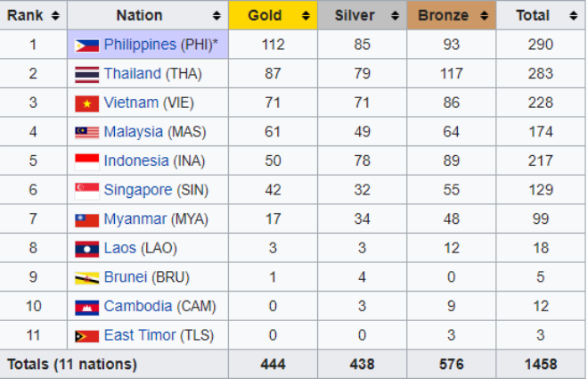Click the yellow Gold column header
This screenshot has height=379, width=588.
click(273, 15)
